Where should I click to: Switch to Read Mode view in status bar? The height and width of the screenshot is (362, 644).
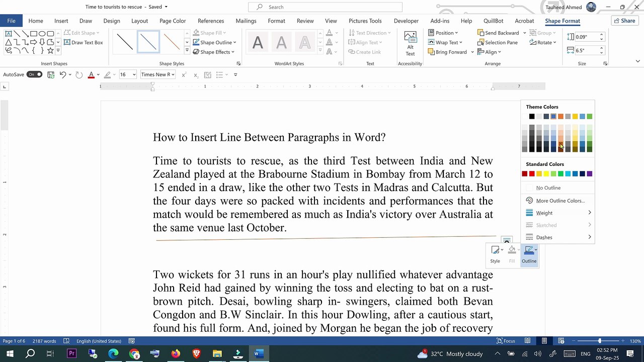click(527, 341)
